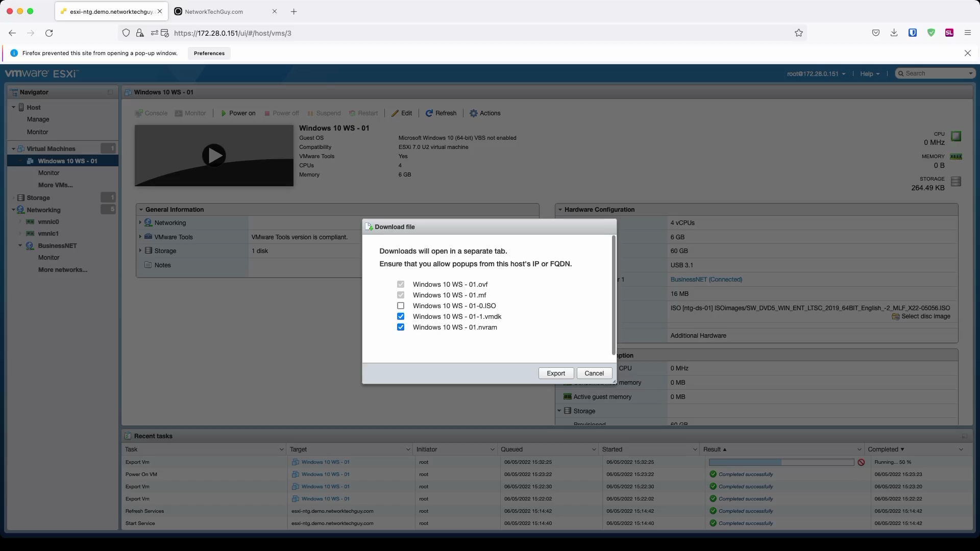This screenshot has width=980, height=551.
Task: Click the Restart toolbar item
Action: 363,113
